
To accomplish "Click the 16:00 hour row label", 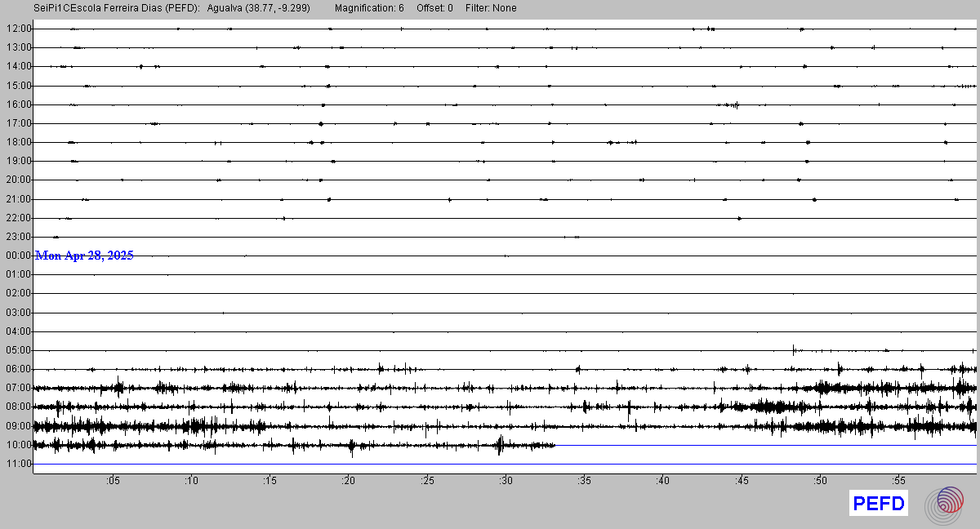I will pyautogui.click(x=18, y=104).
